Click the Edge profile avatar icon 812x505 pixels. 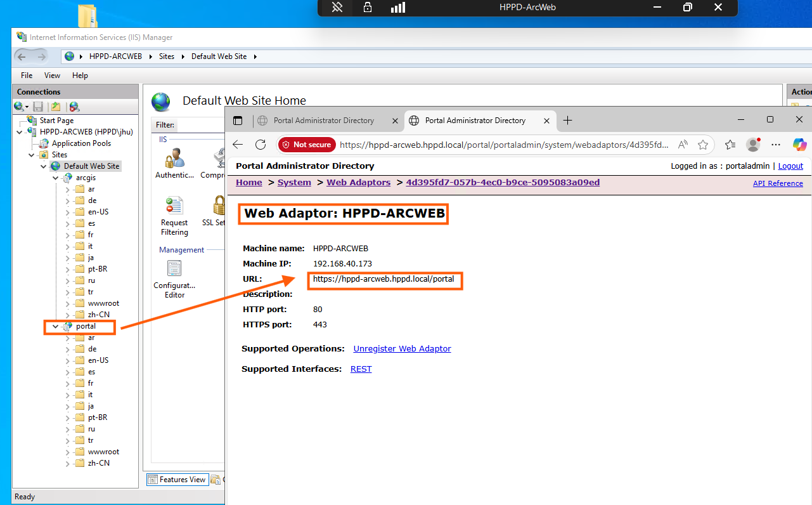[753, 145]
